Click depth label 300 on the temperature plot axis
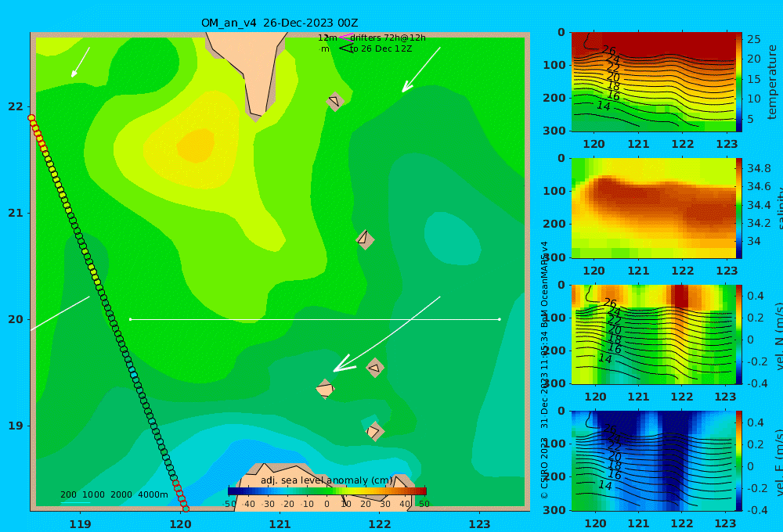The width and height of the screenshot is (783, 532). pyautogui.click(x=554, y=131)
